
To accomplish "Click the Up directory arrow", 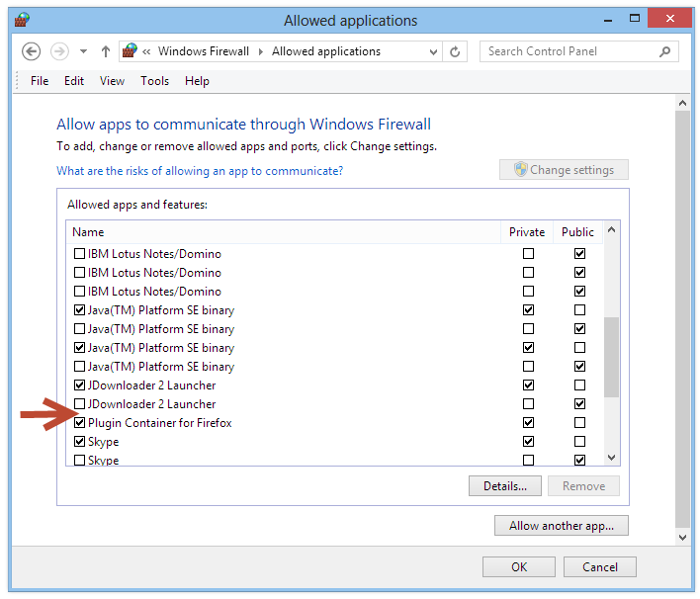I will [x=106, y=51].
